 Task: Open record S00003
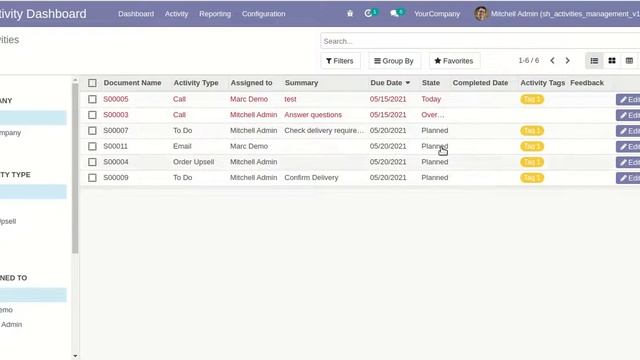(116, 115)
